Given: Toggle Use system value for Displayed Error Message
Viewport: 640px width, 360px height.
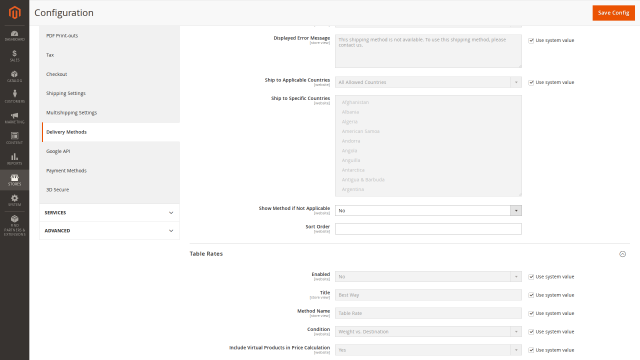Looking at the screenshot, I should click(531, 40).
